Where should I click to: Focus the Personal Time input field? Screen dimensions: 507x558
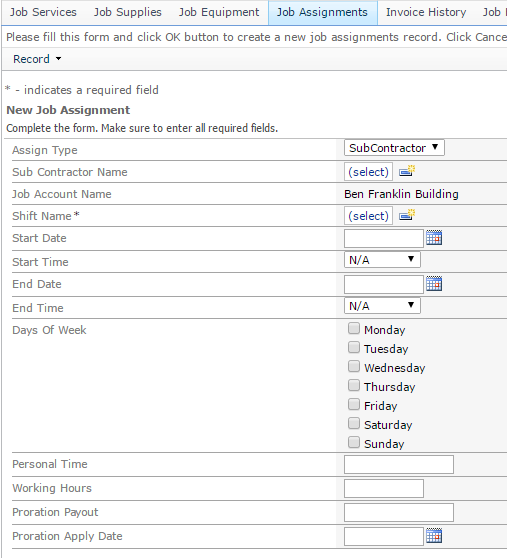(x=399, y=464)
